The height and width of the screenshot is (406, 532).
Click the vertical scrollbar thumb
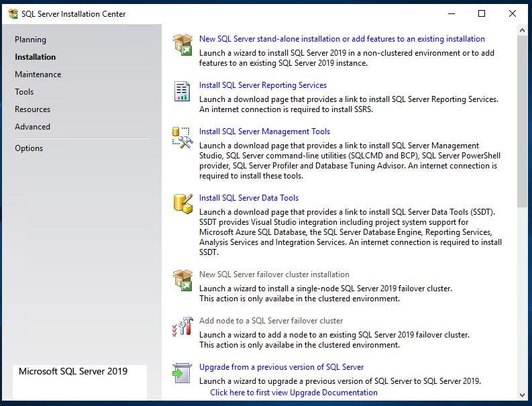(x=522, y=121)
